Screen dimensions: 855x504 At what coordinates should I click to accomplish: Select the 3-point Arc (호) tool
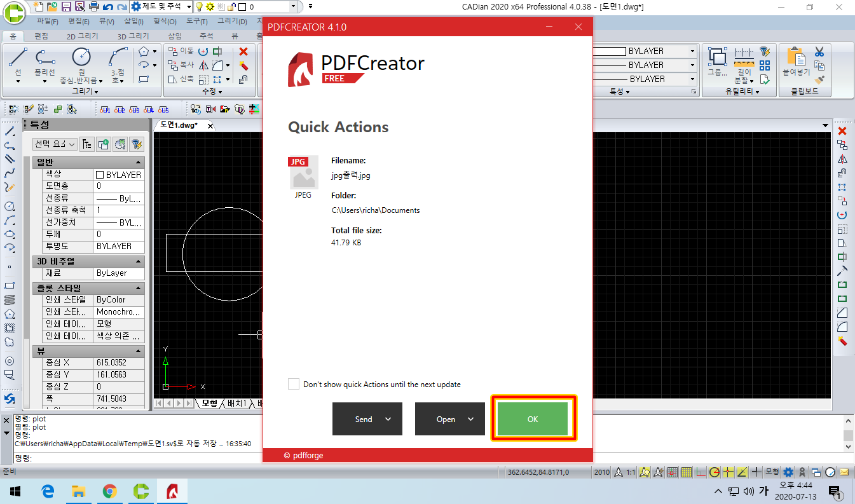click(x=119, y=64)
